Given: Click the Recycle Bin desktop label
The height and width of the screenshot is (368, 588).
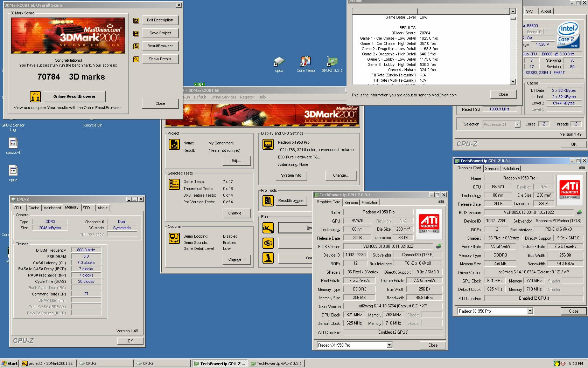Looking at the screenshot, I should [x=93, y=125].
